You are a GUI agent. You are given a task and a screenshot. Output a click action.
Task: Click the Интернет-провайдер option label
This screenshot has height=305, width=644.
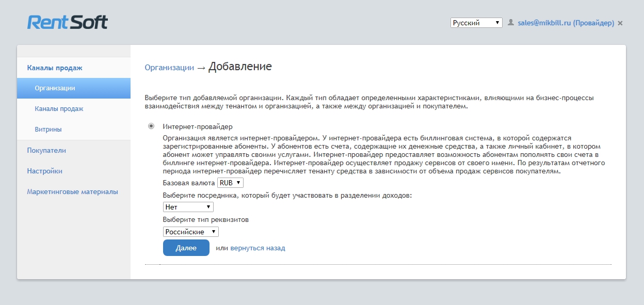[198, 126]
